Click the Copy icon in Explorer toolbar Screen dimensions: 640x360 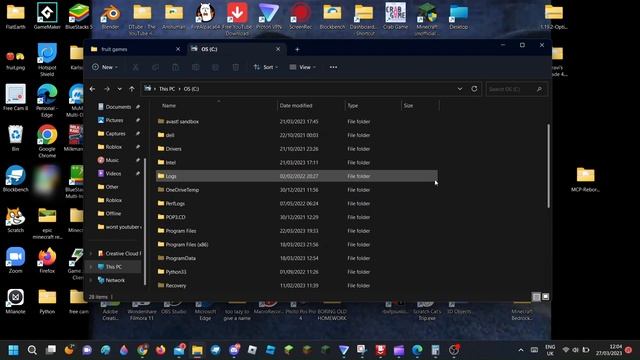(156, 67)
